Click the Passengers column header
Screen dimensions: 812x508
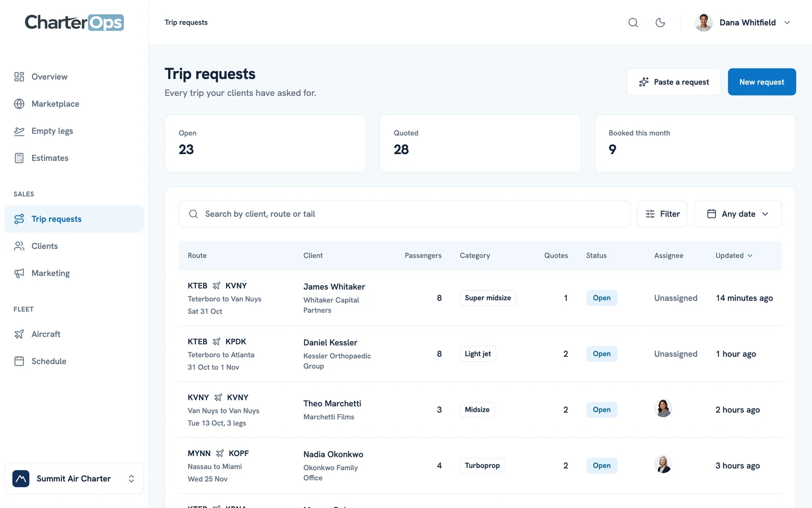tap(423, 256)
